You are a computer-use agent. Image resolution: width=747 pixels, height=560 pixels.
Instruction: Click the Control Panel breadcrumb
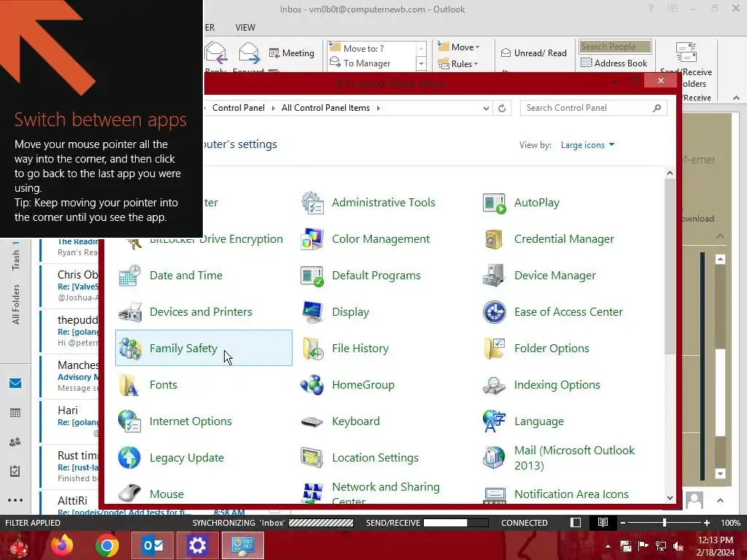239,108
